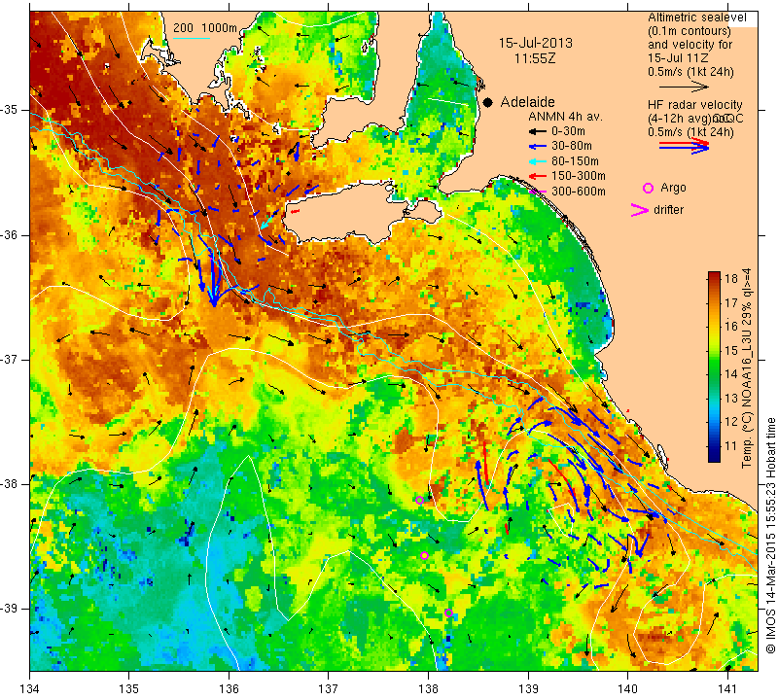Click the '30-80m' depth label
778x700 pixels.
pos(572,147)
